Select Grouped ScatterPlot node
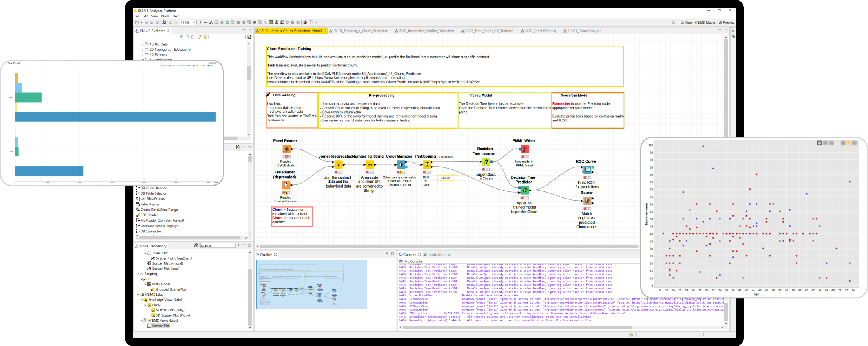 [x=168, y=289]
